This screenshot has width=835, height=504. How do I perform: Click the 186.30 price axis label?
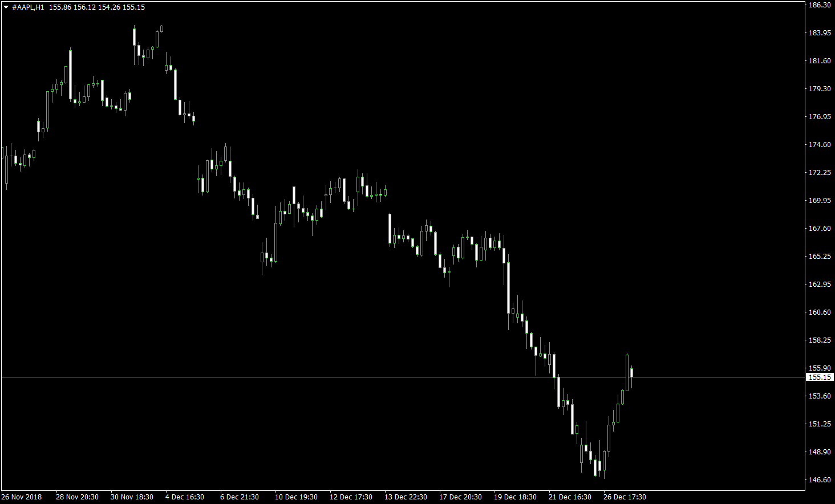820,5
